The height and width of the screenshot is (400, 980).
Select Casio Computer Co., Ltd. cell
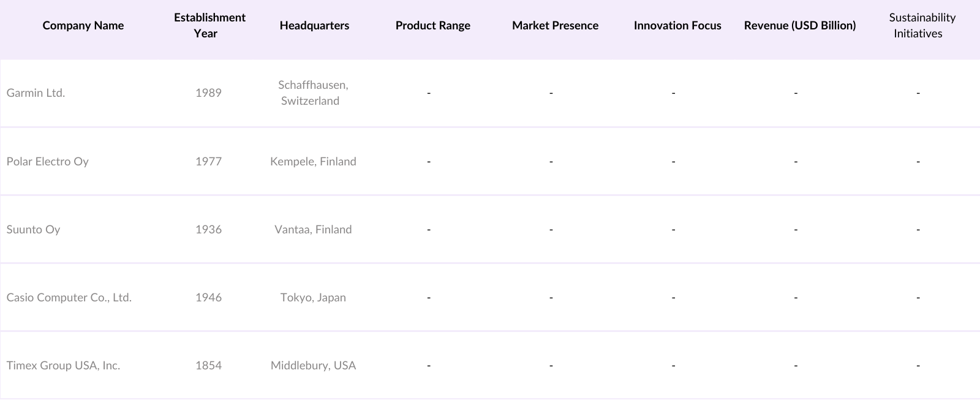coord(69,298)
